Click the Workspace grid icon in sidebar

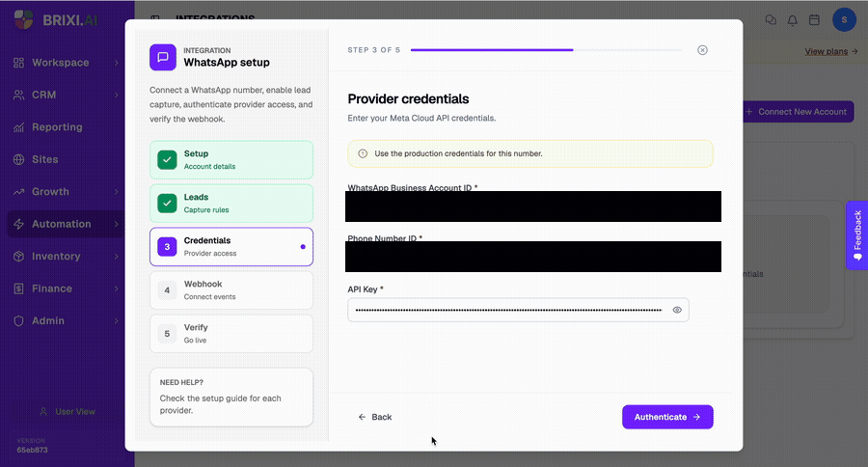19,63
